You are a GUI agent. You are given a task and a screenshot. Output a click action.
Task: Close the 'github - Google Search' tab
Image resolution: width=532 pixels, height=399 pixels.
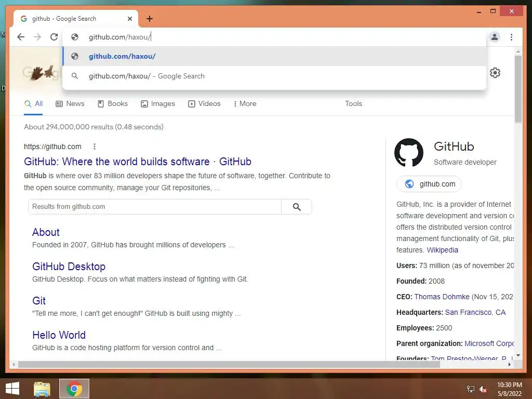point(129,19)
